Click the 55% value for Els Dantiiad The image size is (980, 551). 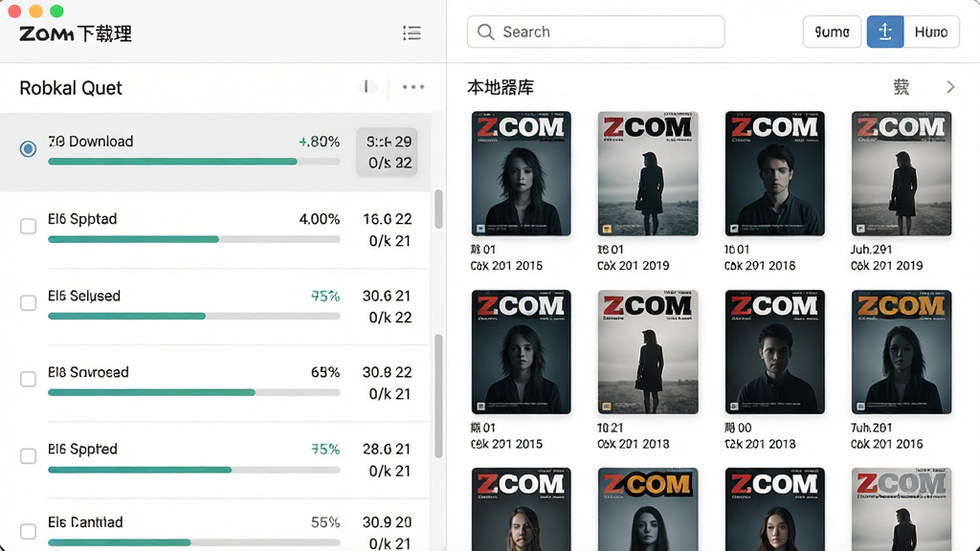click(325, 522)
